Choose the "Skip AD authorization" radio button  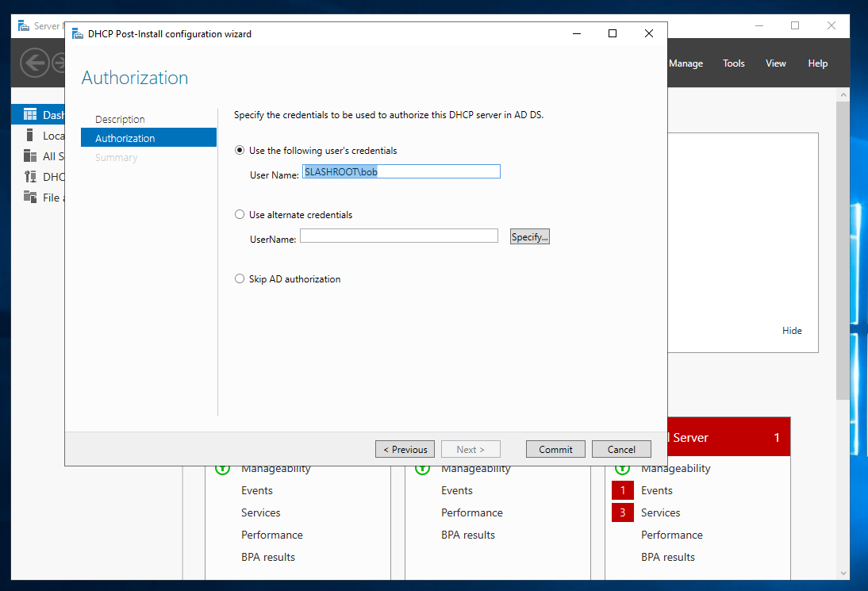coord(240,279)
